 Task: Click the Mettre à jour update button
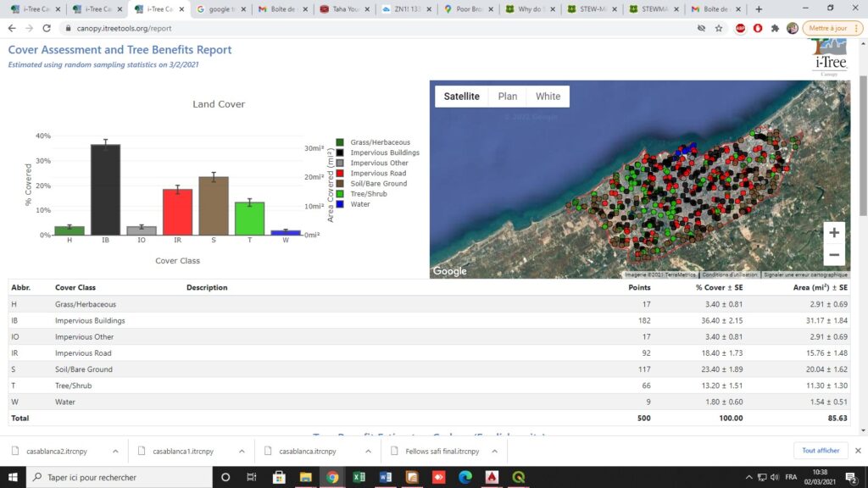827,28
